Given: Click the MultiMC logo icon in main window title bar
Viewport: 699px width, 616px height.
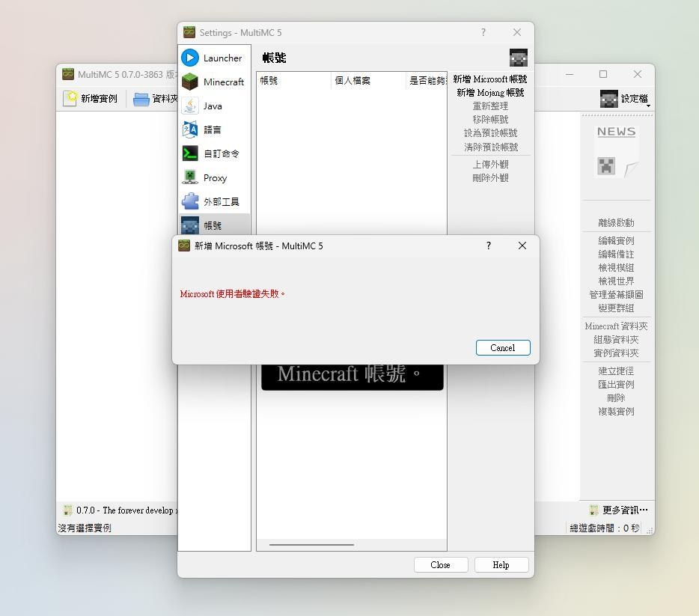Looking at the screenshot, I should pos(68,74).
